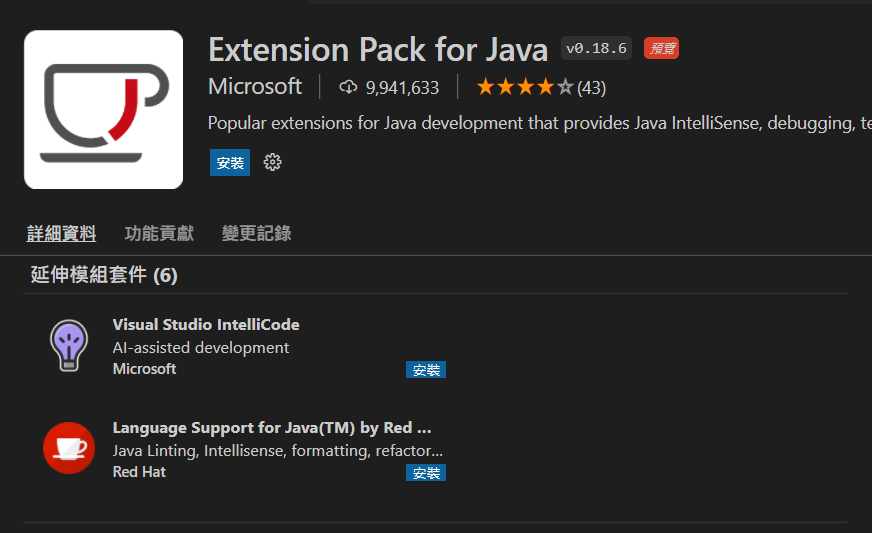The height and width of the screenshot is (533, 872).
Task: Click the cloud download count icon
Action: (x=348, y=87)
